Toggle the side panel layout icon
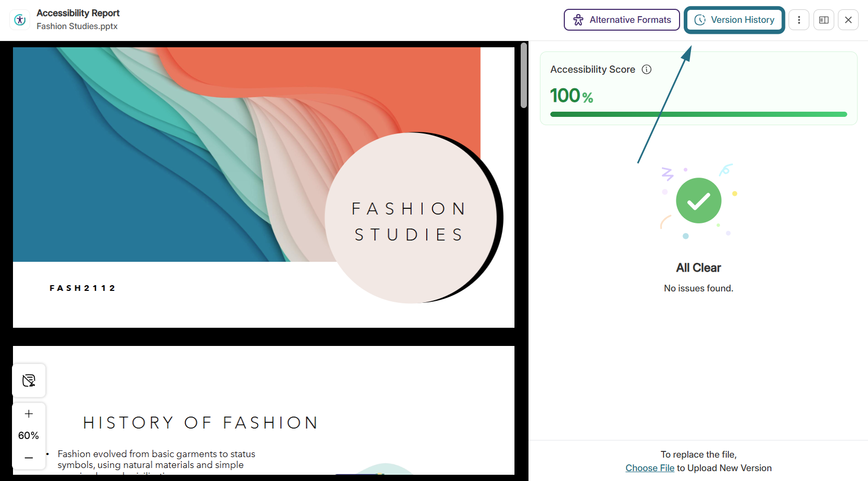This screenshot has width=868, height=481. point(824,20)
